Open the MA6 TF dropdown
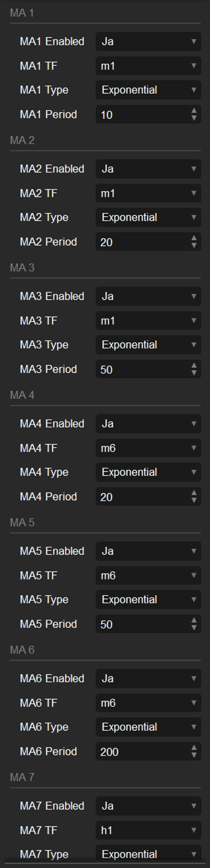 [x=148, y=703]
